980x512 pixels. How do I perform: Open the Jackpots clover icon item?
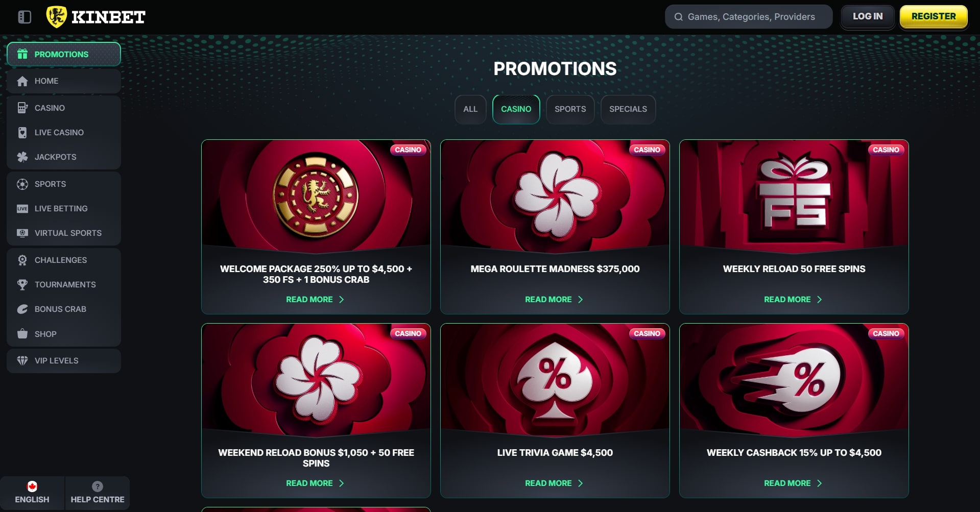(x=22, y=157)
